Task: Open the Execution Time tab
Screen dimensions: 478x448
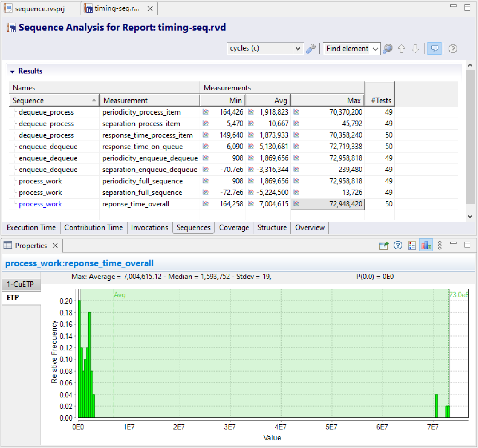Action: click(x=31, y=228)
